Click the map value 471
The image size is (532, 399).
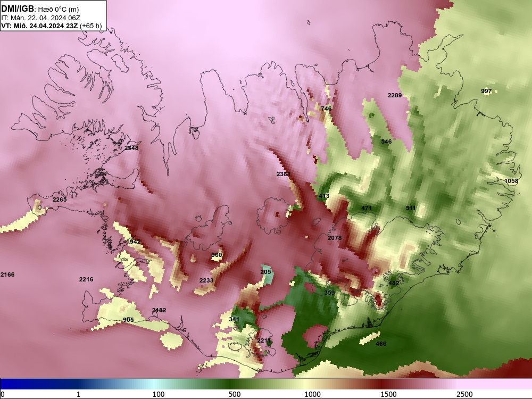(x=367, y=208)
